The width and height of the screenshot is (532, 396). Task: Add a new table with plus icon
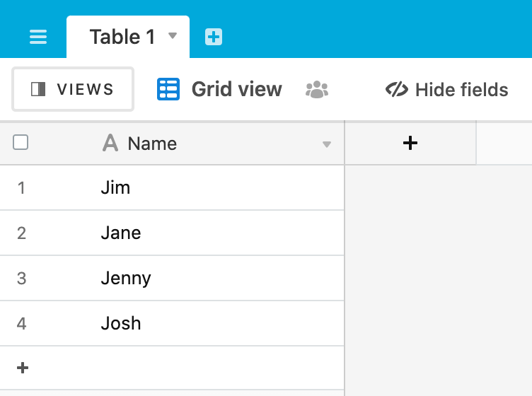[214, 37]
